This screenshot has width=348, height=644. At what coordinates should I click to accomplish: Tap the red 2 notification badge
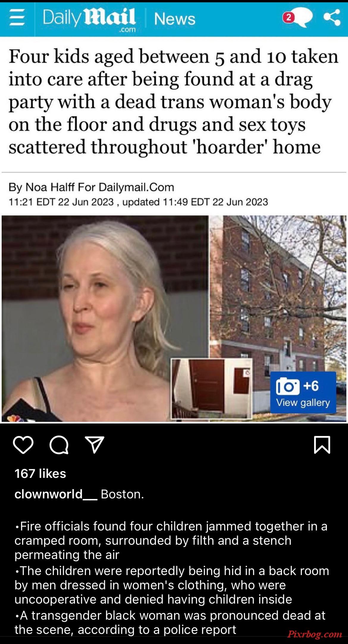pyautogui.click(x=288, y=18)
